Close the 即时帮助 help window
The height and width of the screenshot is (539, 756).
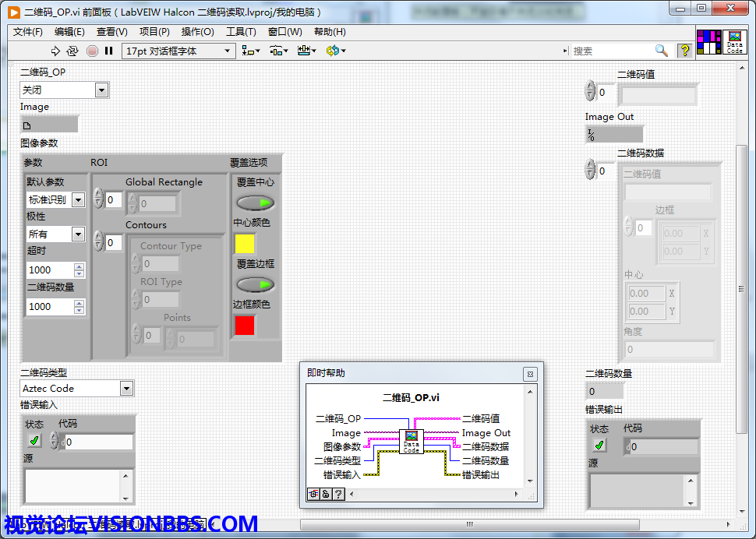coord(529,374)
